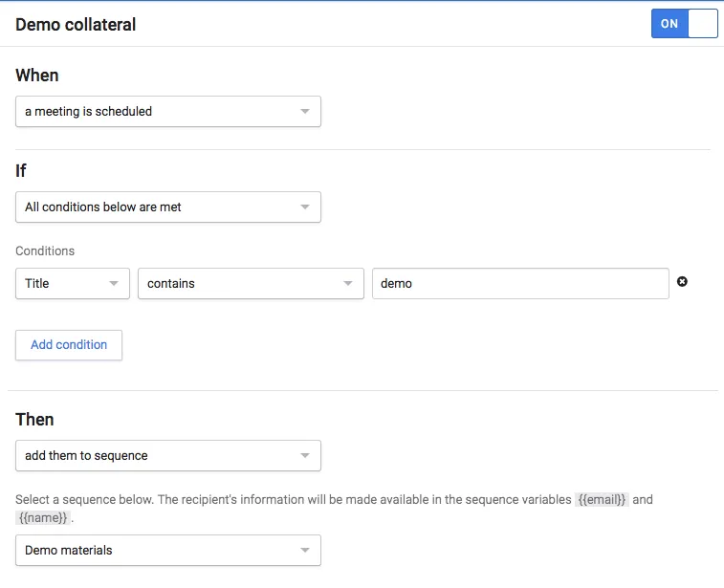Click the Demo collateral rule title
724x588 pixels.
(x=76, y=25)
